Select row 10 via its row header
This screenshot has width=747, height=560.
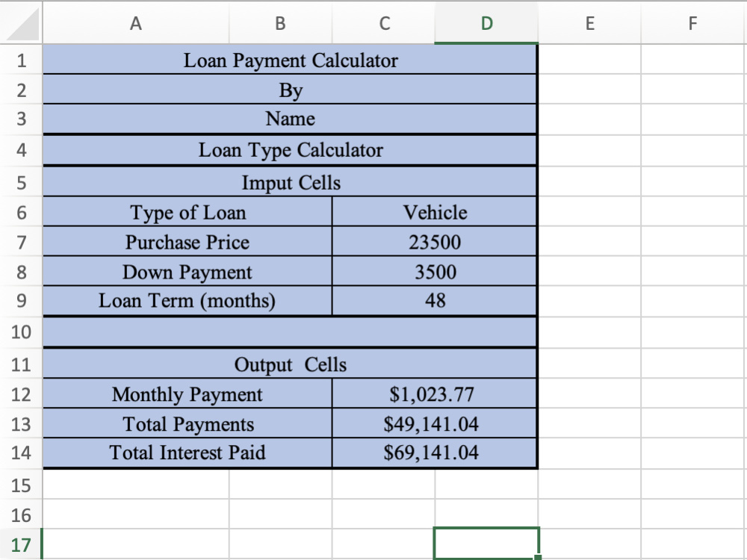click(x=22, y=332)
